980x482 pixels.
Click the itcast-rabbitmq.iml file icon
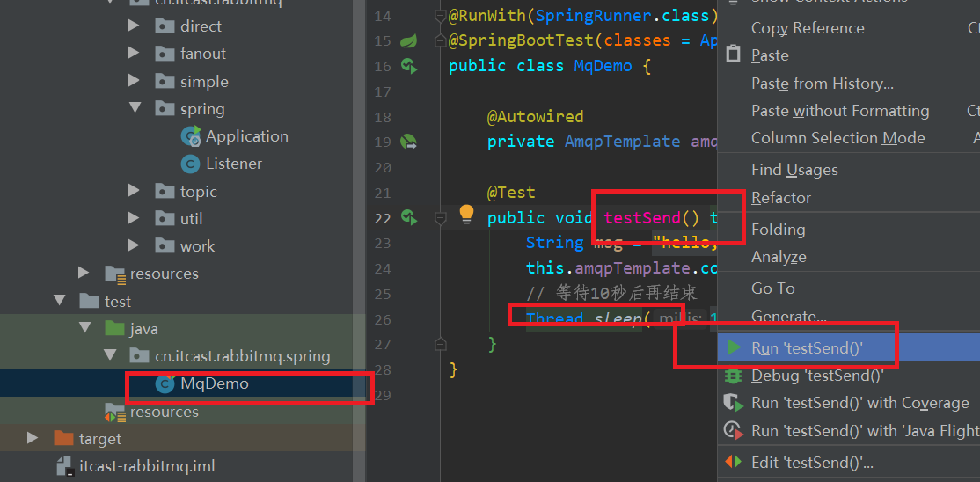66,466
